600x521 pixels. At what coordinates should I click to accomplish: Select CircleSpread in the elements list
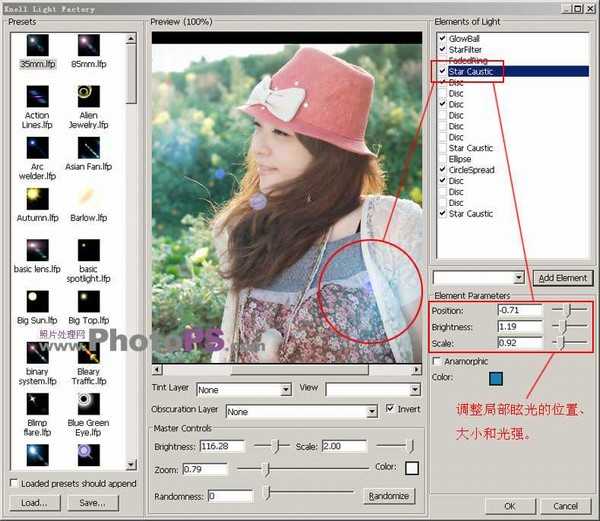click(470, 170)
